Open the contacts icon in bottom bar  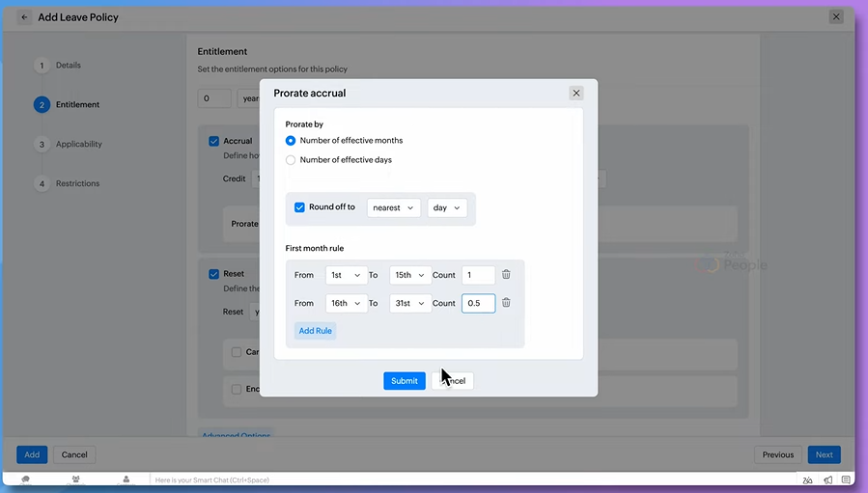126,479
